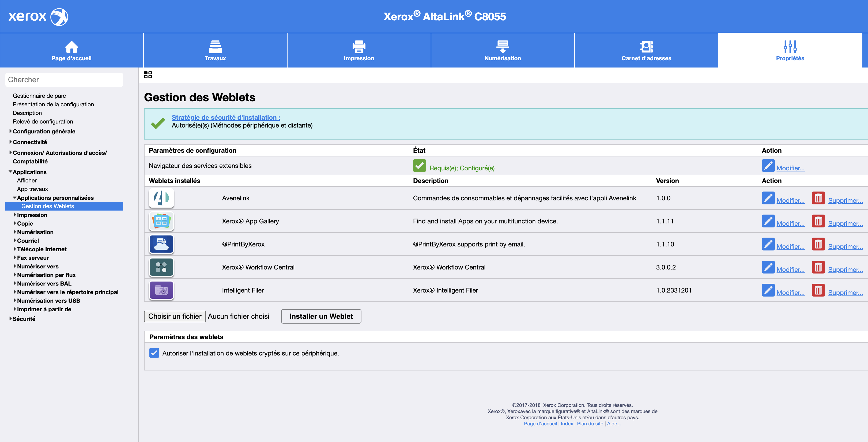
Task: Click Modifier link for Xerox Workflow Central
Action: [791, 269]
